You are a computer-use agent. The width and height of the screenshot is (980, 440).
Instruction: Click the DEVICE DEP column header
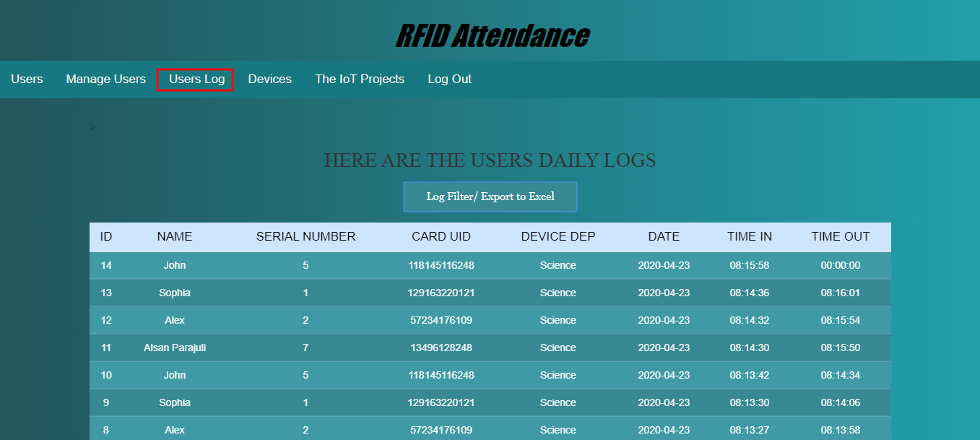(x=558, y=237)
